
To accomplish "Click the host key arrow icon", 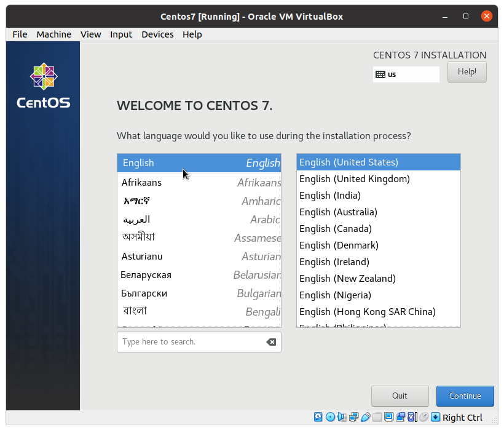I will coord(435,417).
